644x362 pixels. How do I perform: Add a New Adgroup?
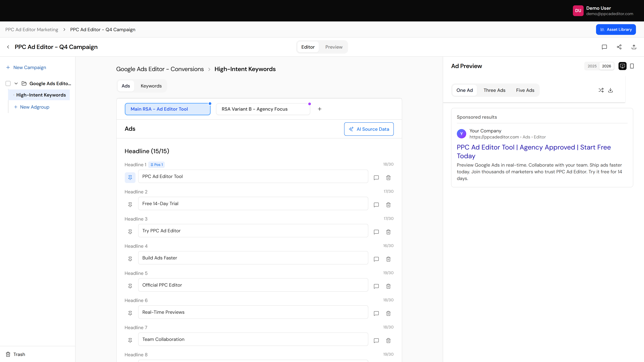click(32, 107)
